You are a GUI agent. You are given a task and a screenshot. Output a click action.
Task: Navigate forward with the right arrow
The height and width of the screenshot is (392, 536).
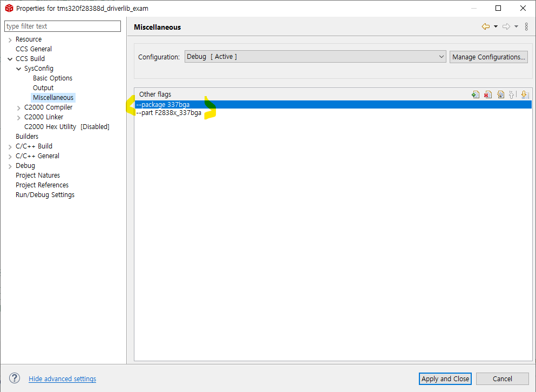coord(506,26)
